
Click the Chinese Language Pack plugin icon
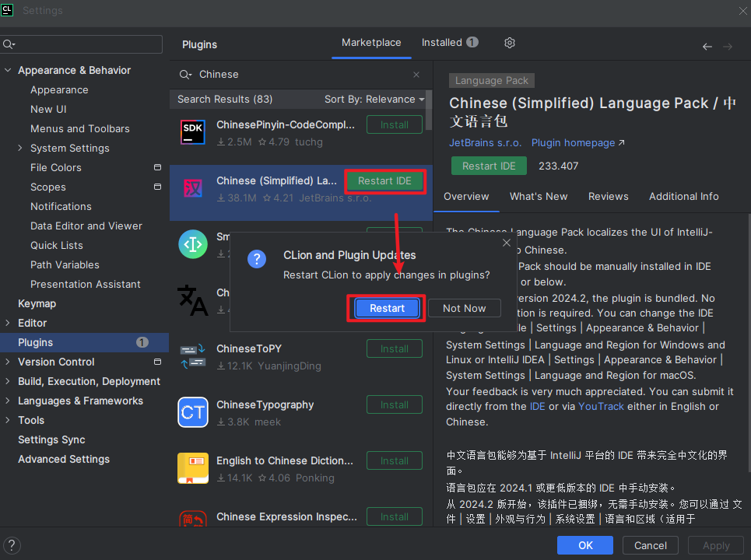coord(193,189)
